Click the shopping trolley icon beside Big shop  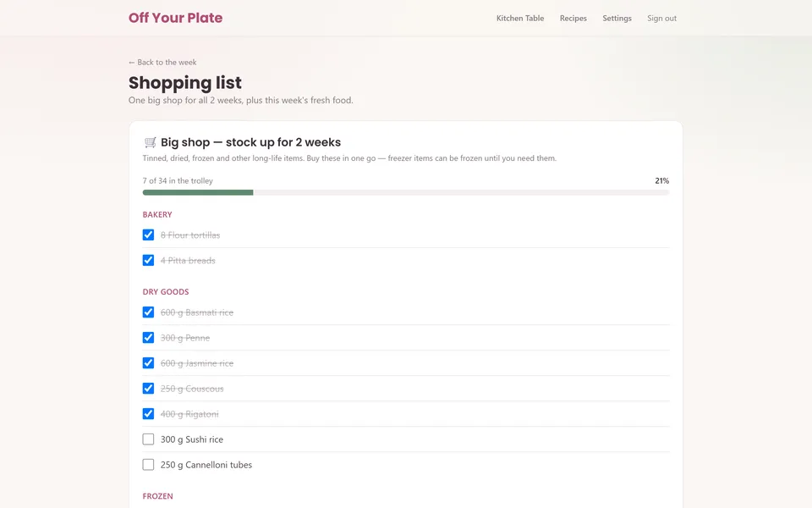point(151,142)
